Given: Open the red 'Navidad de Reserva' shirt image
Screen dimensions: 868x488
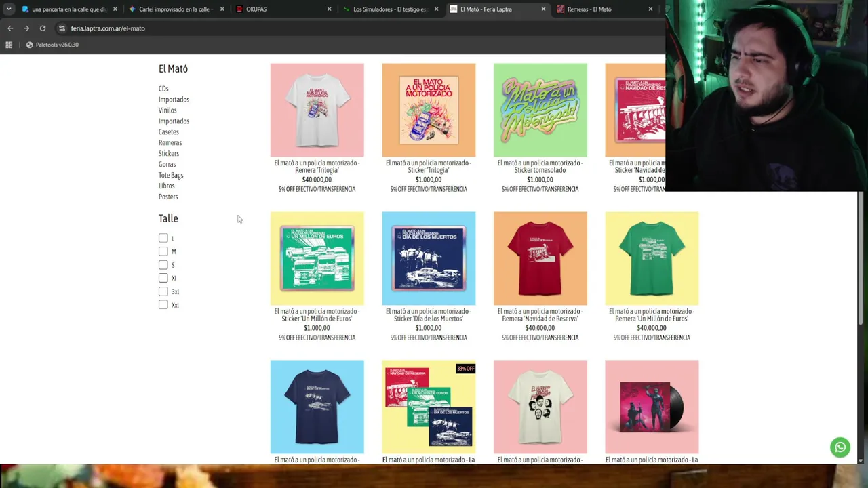Looking at the screenshot, I should coord(540,258).
